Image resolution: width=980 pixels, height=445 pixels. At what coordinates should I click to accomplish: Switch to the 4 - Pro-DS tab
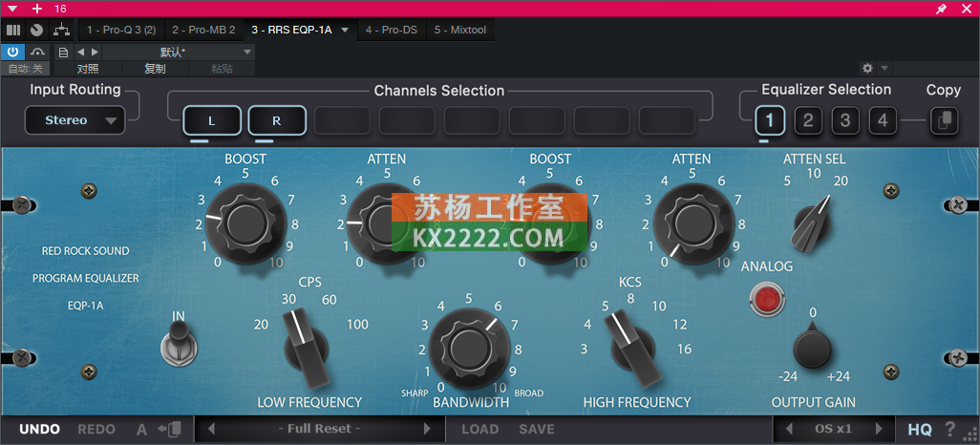click(x=392, y=30)
